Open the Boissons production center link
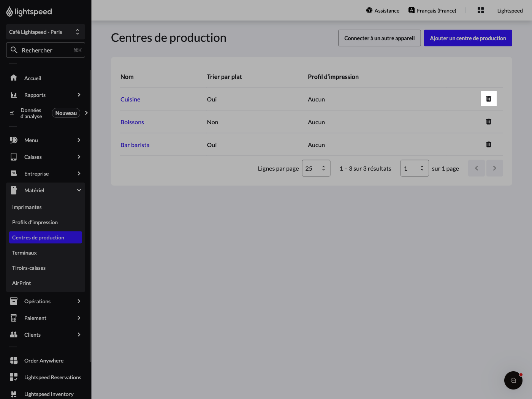Viewport: 532px width, 399px height. click(x=132, y=122)
